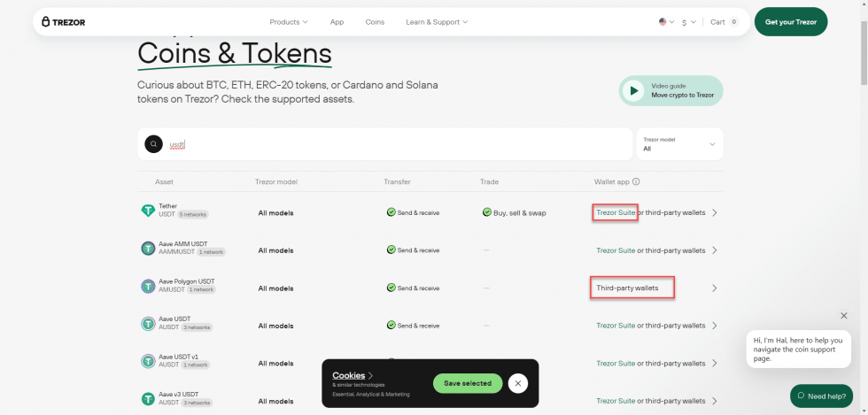Close the cookies banner with X
Image resolution: width=868 pixels, height=415 pixels.
[x=518, y=383]
